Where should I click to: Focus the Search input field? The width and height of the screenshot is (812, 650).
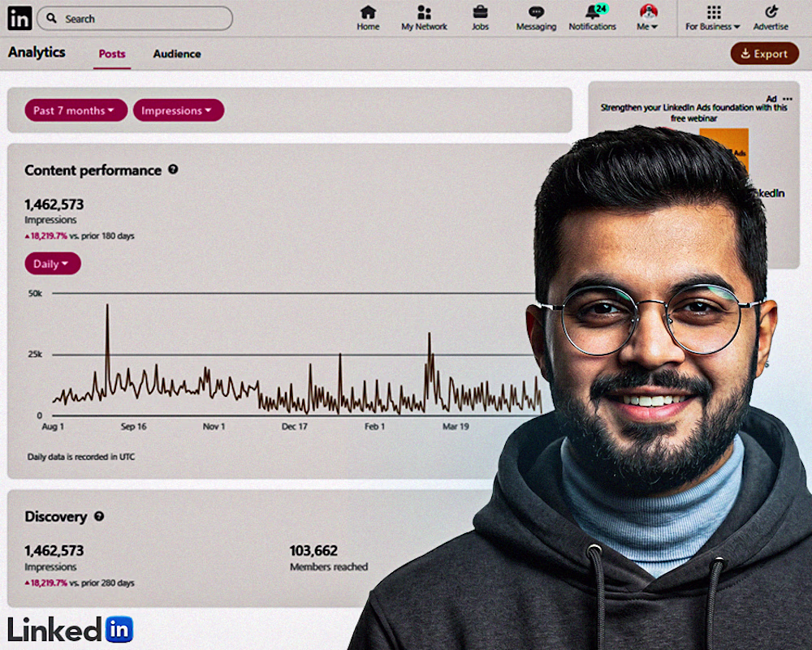(x=135, y=19)
